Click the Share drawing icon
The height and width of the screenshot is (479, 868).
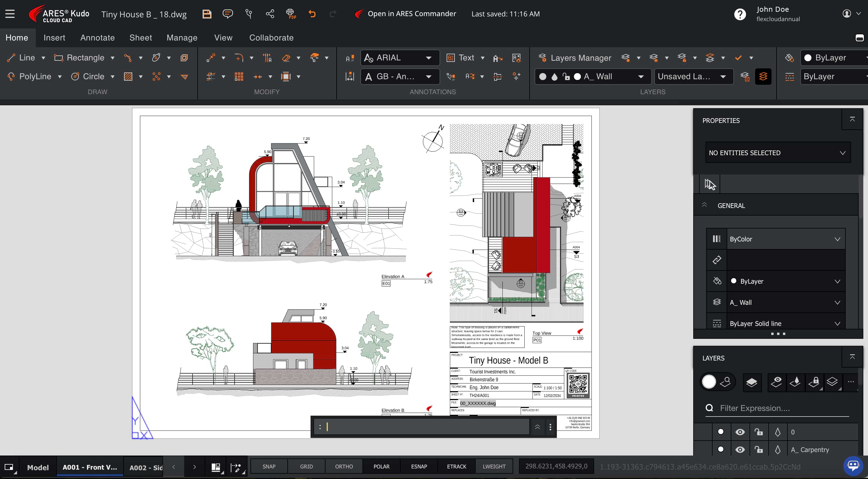click(x=270, y=14)
